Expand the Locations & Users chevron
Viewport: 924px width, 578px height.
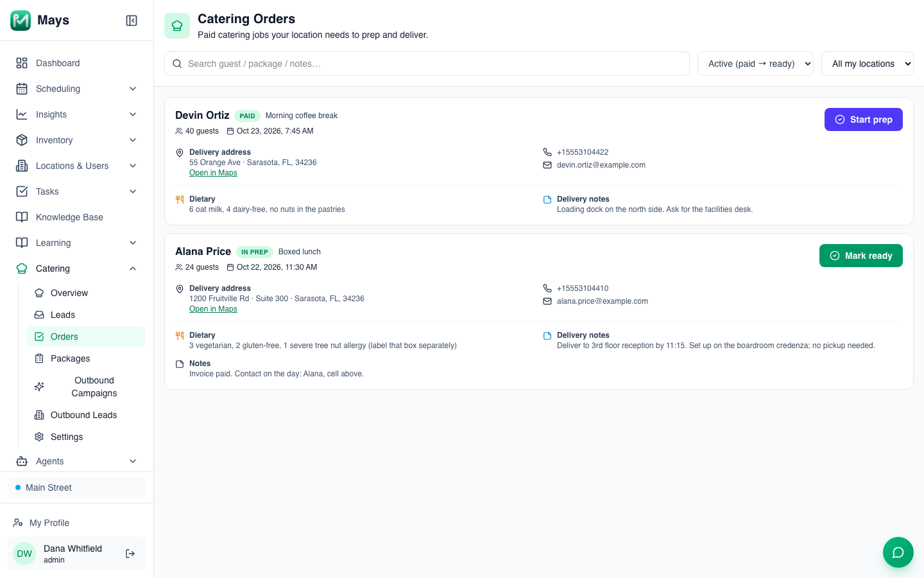(x=133, y=166)
